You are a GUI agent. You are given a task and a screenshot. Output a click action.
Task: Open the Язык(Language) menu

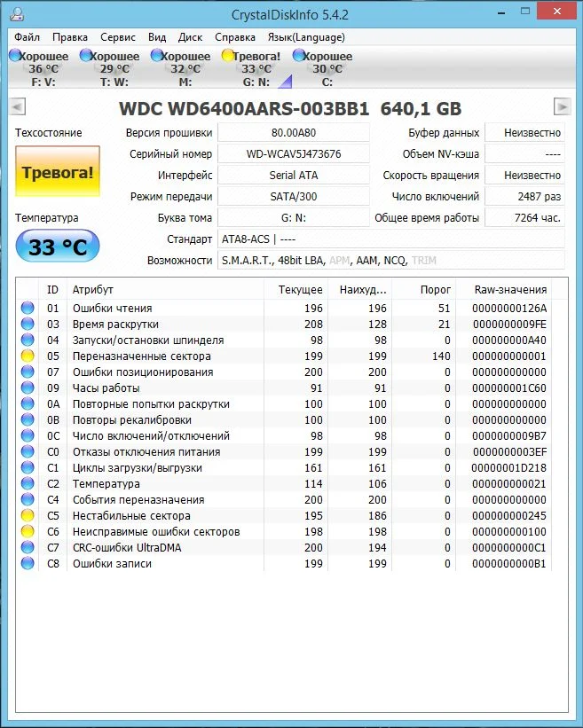tap(307, 37)
